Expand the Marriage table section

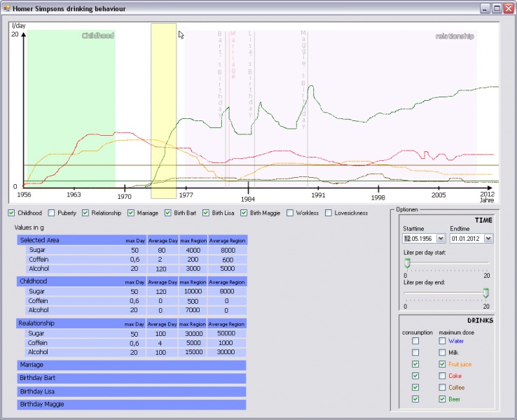132,365
